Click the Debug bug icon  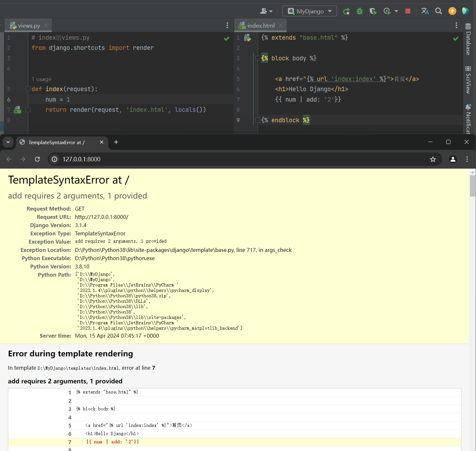pyautogui.click(x=359, y=11)
